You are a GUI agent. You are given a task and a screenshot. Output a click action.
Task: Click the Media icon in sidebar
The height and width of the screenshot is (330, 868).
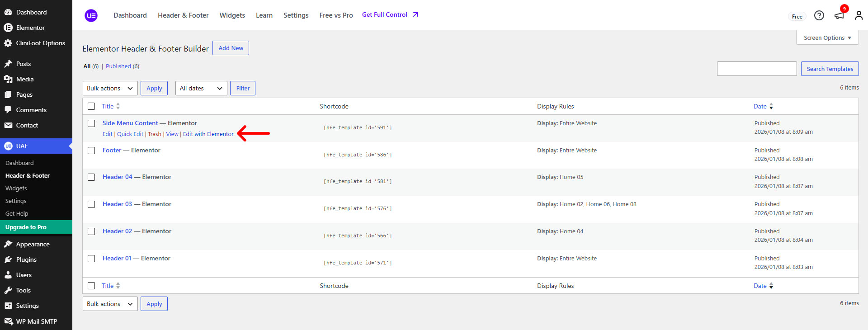(8, 79)
